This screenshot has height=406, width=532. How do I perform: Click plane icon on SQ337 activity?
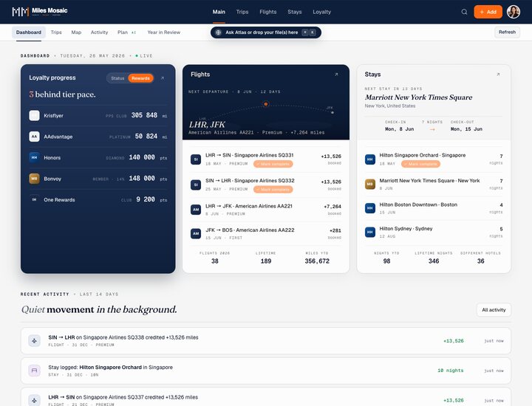point(34,400)
